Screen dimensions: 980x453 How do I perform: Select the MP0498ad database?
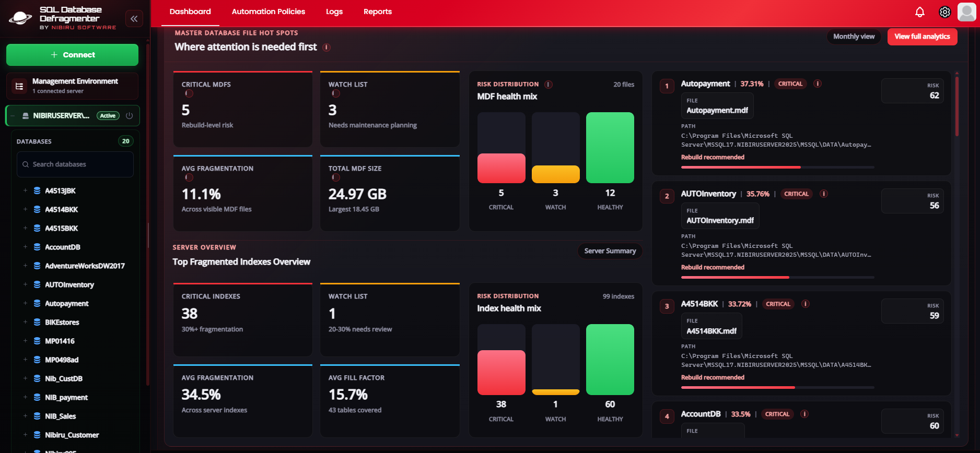tap(62, 360)
